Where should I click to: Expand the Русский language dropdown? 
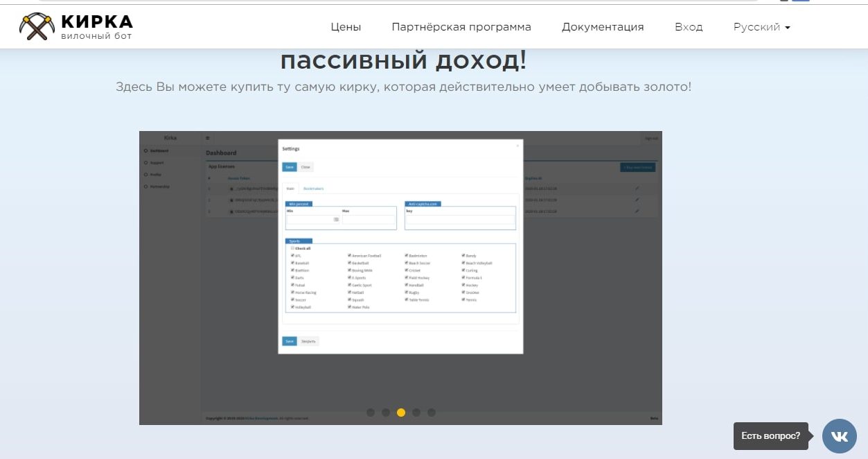(762, 27)
